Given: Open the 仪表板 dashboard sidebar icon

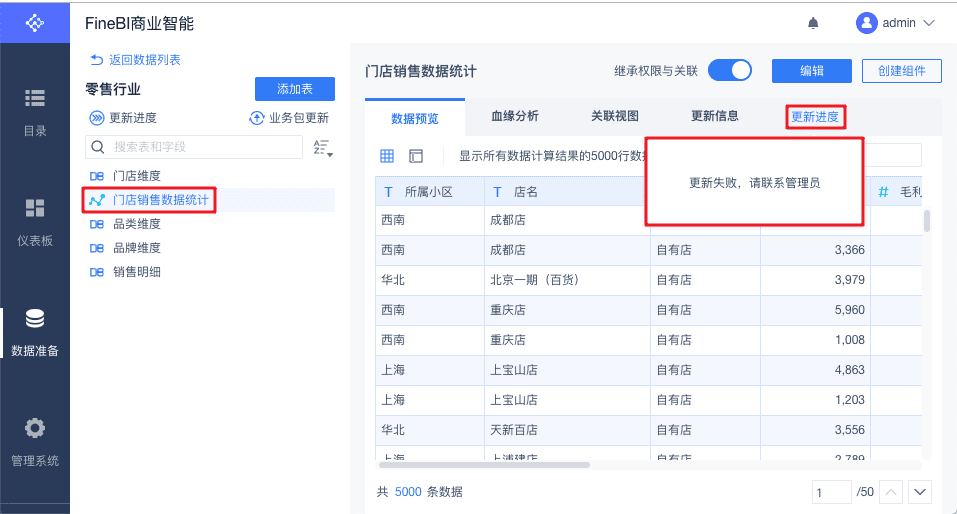Looking at the screenshot, I should pos(35,208).
